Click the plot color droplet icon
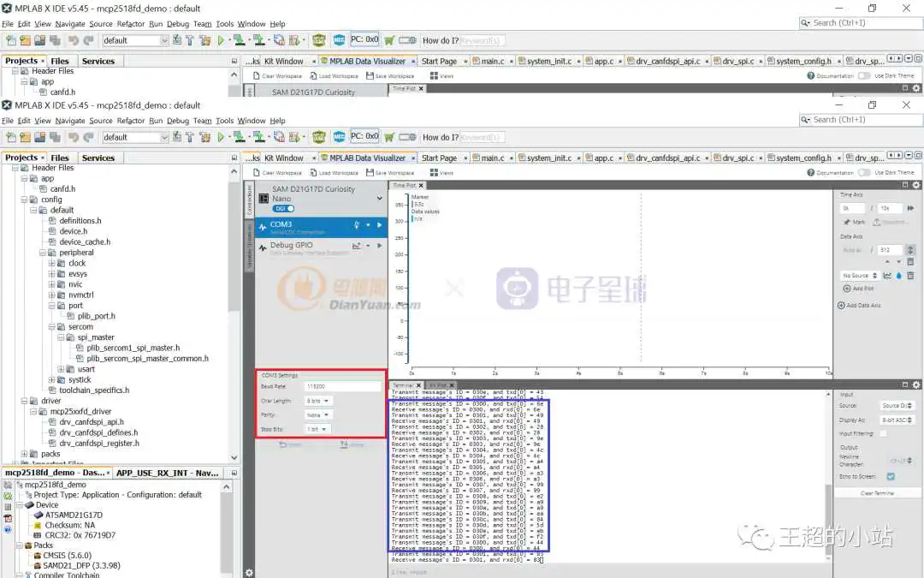 (x=898, y=276)
